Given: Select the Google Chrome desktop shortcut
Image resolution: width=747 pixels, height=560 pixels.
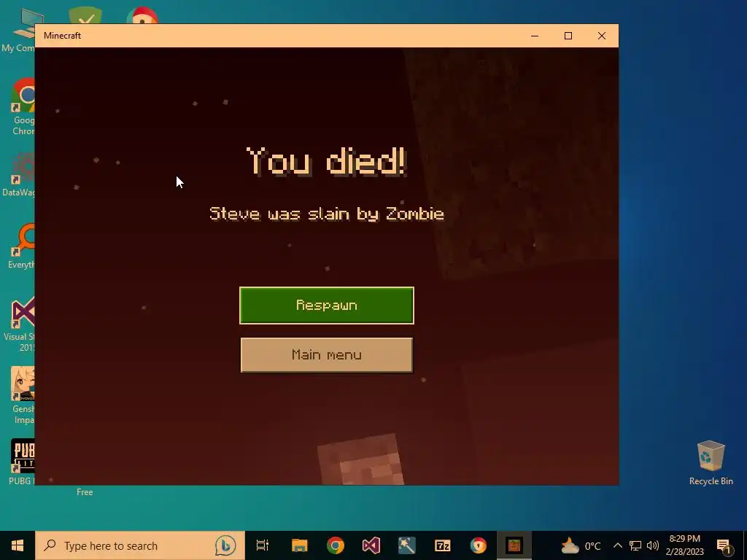Looking at the screenshot, I should point(23,106).
